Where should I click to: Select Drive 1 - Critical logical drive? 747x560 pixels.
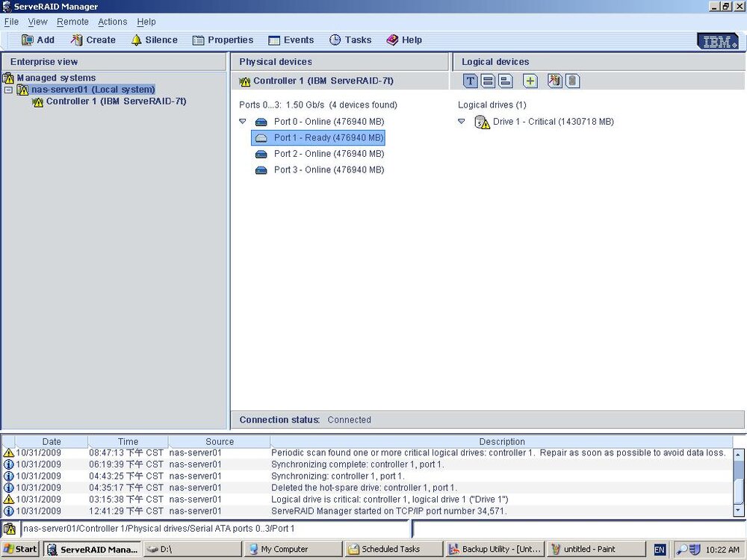tap(553, 122)
